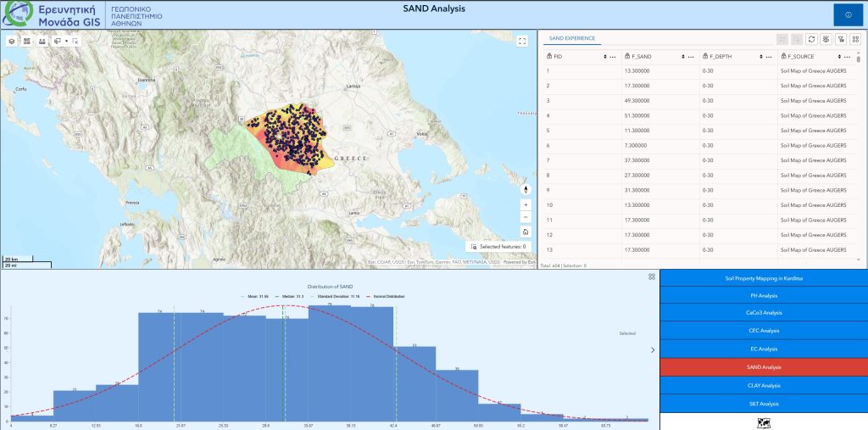
Task: Reset map compass orientation
Action: coord(526,190)
